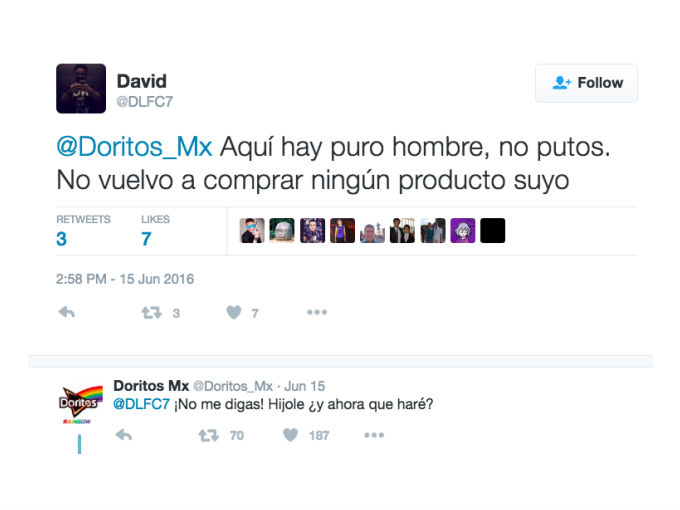Image resolution: width=680 pixels, height=510 pixels.
Task: Reply to the Doritos Mx tweet
Action: tap(124, 435)
